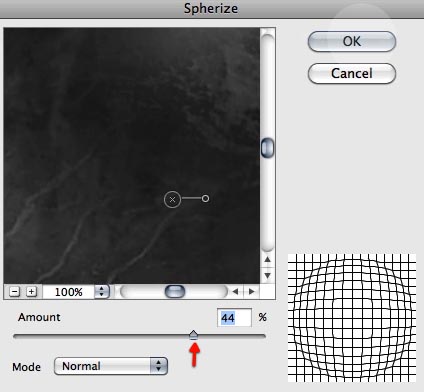This screenshot has width=424, height=392.
Task: Click the scroll left arrow of preview
Action: pyautogui.click(x=235, y=292)
